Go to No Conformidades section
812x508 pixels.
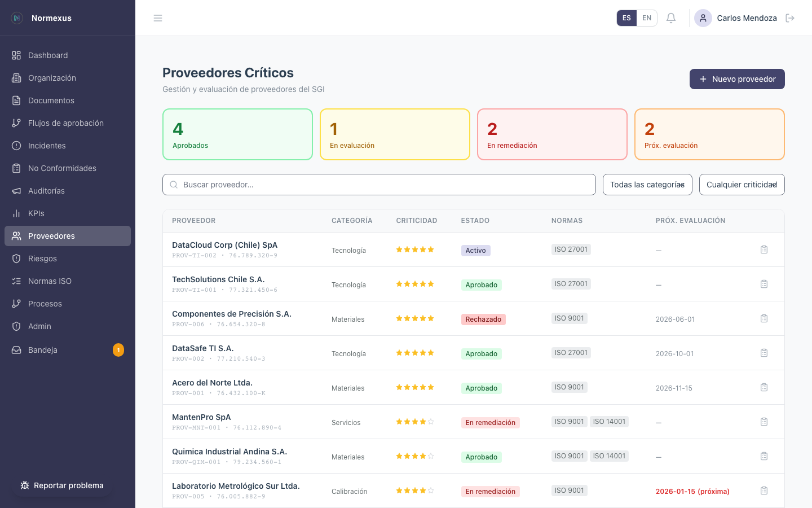pos(62,168)
